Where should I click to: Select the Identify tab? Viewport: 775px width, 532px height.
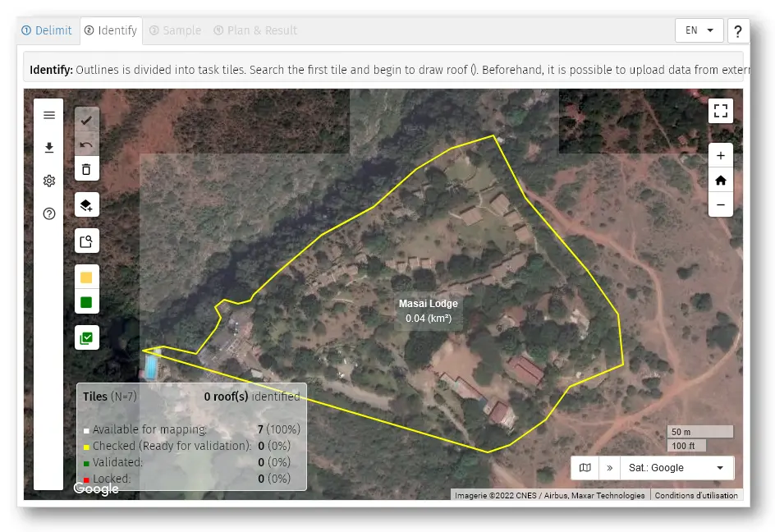click(x=111, y=30)
